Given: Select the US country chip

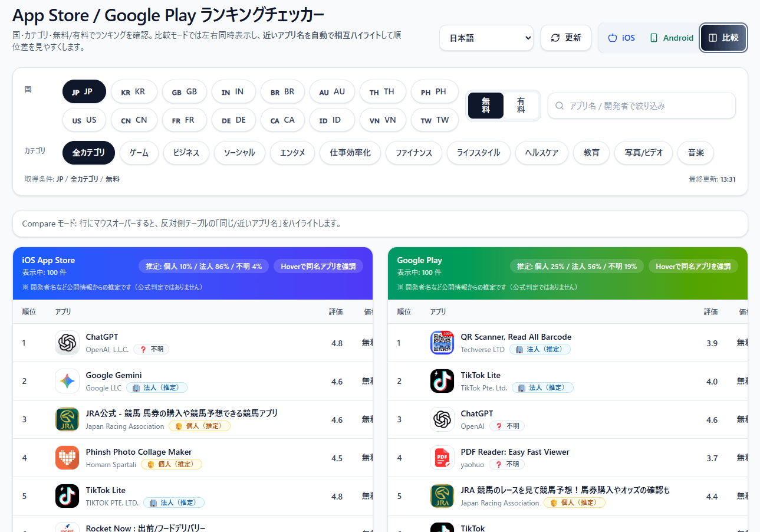Looking at the screenshot, I should 84,120.
